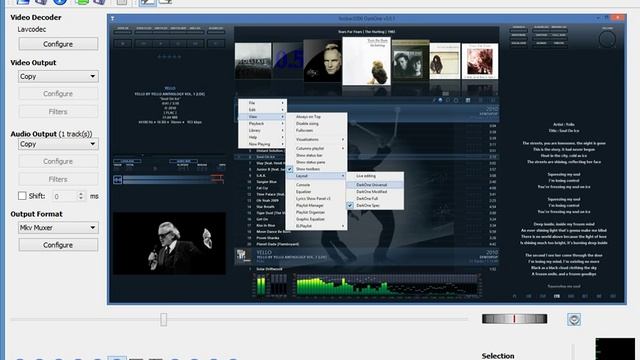
Task: Click the Audio Output Configure button
Action: pos(58,161)
